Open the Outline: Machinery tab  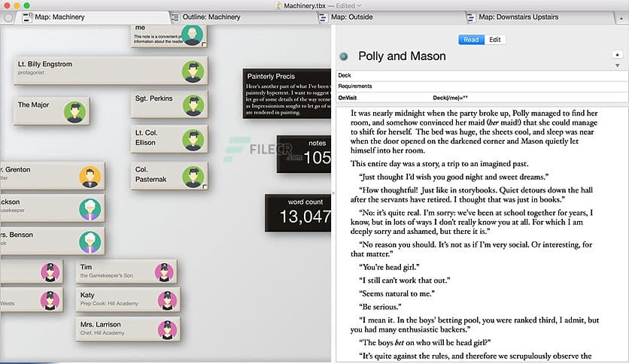[x=243, y=17]
